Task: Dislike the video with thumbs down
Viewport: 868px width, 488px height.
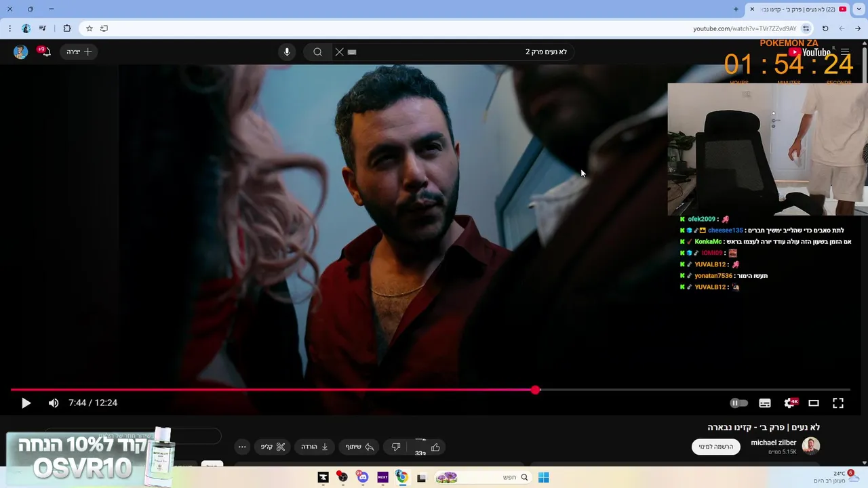Action: (x=396, y=447)
